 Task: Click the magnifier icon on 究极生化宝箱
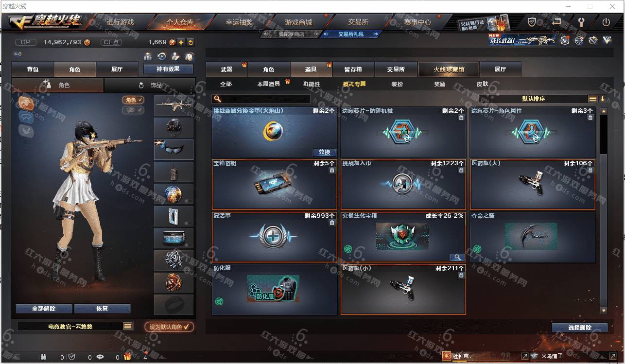[457, 257]
